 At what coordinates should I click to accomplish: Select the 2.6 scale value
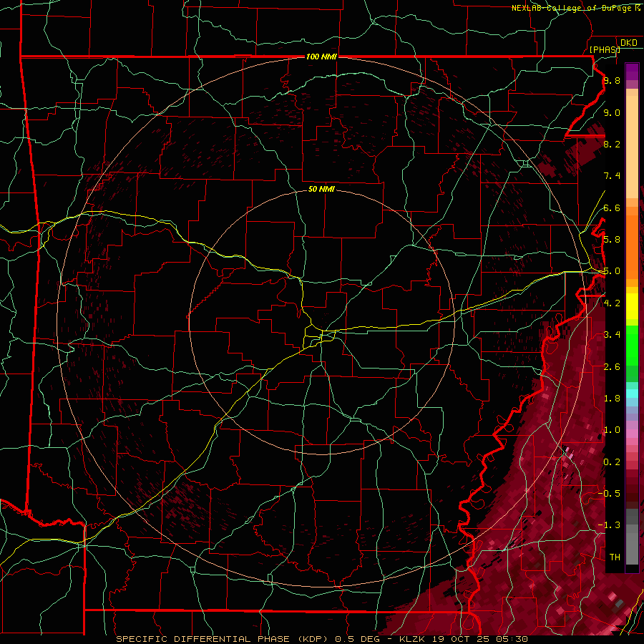coord(612,367)
